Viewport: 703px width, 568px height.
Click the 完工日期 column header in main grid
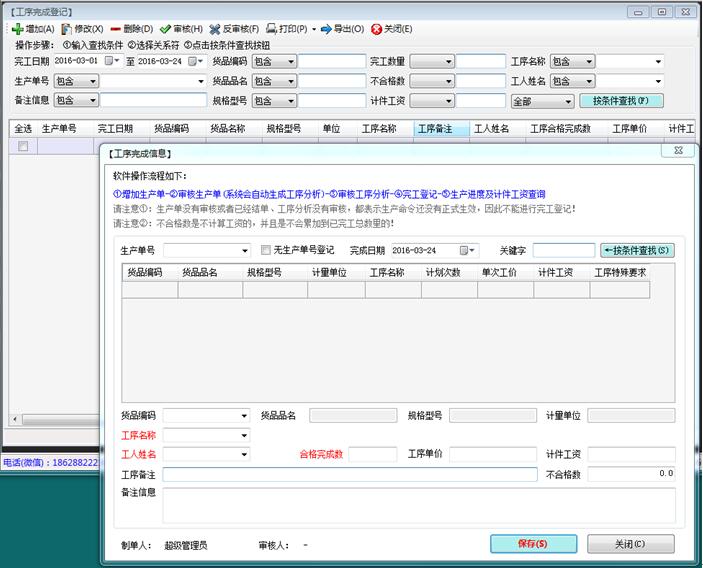click(115, 129)
